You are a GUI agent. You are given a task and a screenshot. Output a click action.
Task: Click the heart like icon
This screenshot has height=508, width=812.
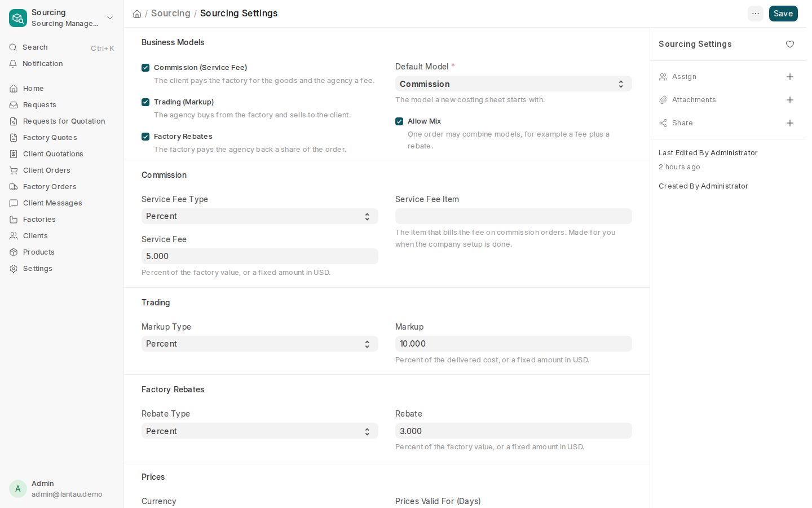coord(790,44)
